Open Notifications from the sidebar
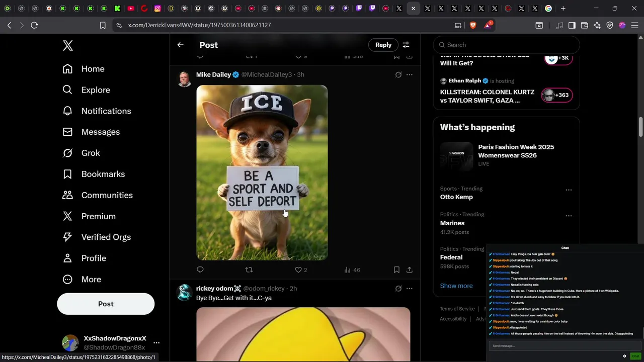The image size is (644, 362). [97, 111]
